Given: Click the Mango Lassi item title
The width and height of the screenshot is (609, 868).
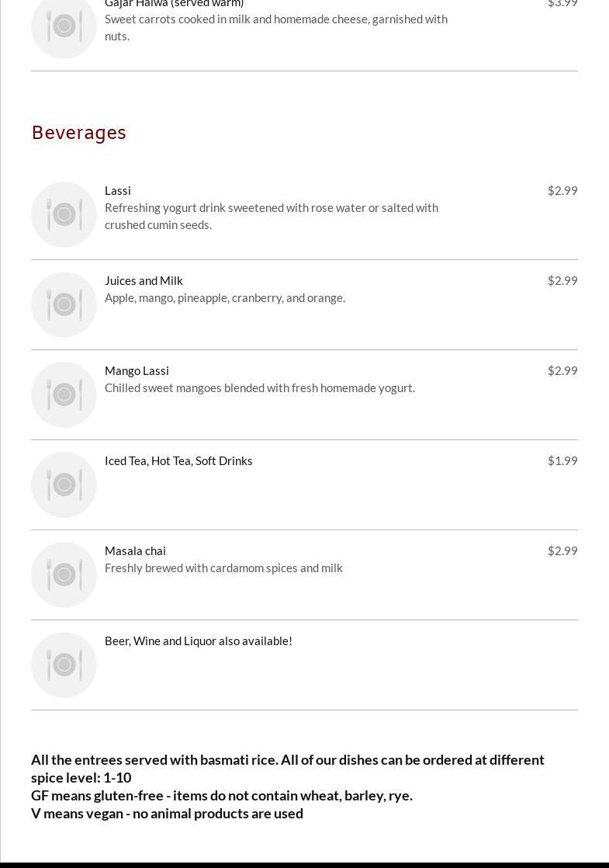Looking at the screenshot, I should [137, 370].
